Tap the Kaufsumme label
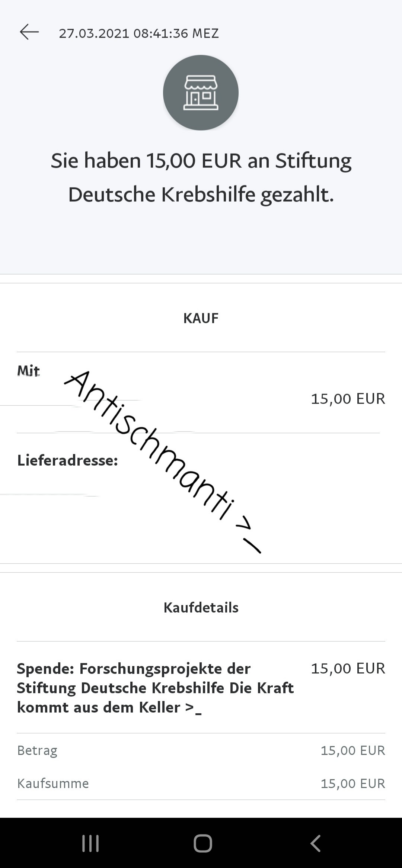This screenshot has width=402, height=868. point(53,784)
